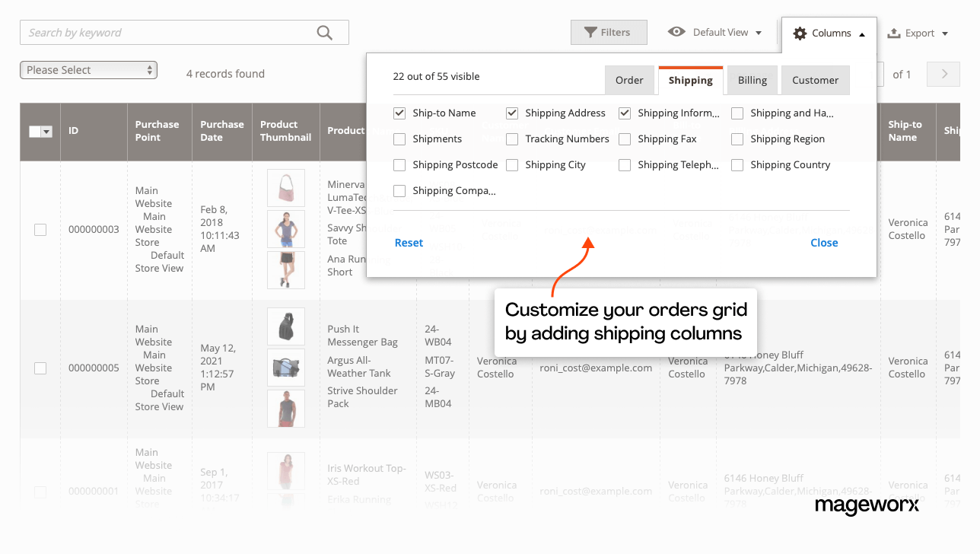The height and width of the screenshot is (554, 980).
Task: Click the Mageworx logo
Action: pos(867,505)
